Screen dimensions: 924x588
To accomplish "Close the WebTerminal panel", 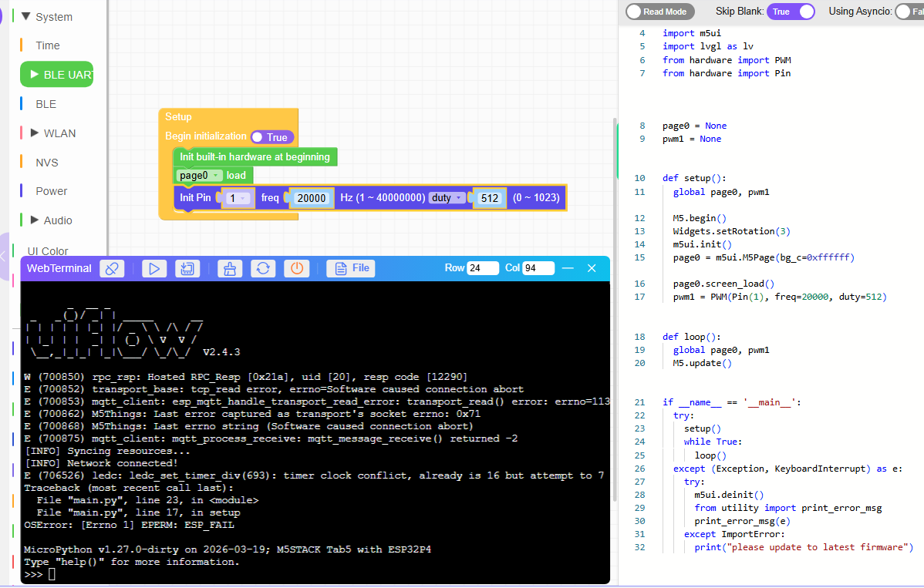I will [592, 268].
